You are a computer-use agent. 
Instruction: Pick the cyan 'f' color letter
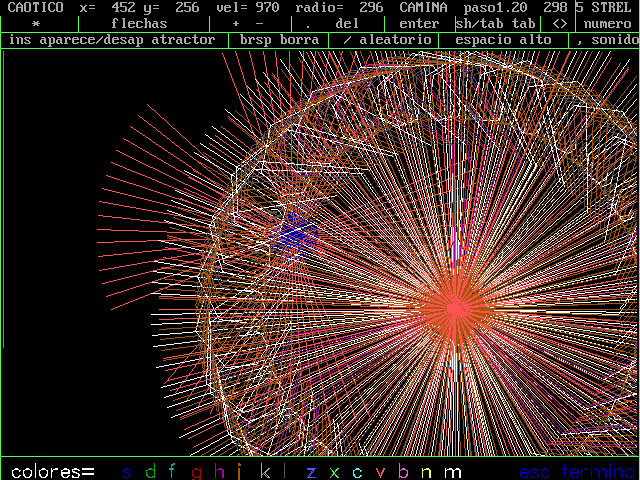pos(172,471)
